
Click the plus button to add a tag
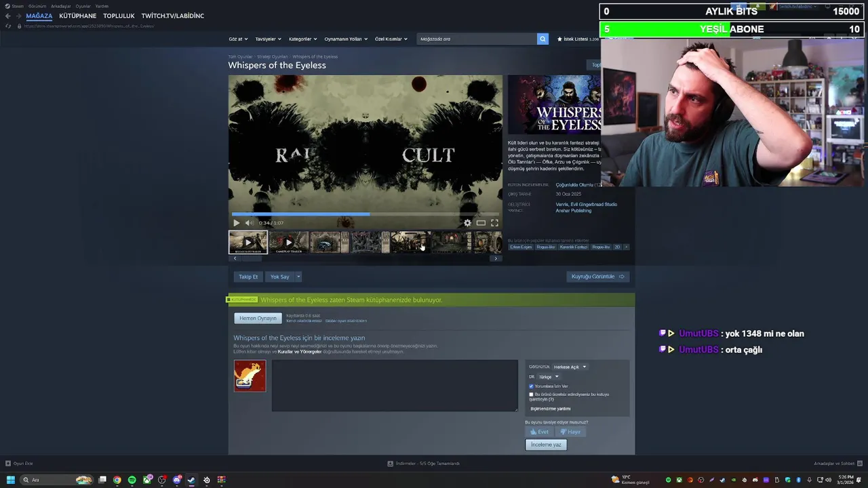(x=626, y=247)
